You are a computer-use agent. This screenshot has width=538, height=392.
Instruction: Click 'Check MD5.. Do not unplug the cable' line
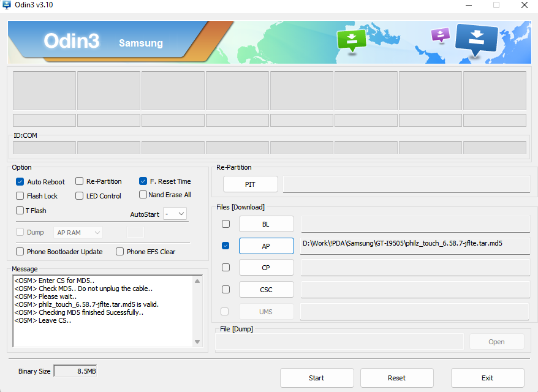[x=84, y=288]
